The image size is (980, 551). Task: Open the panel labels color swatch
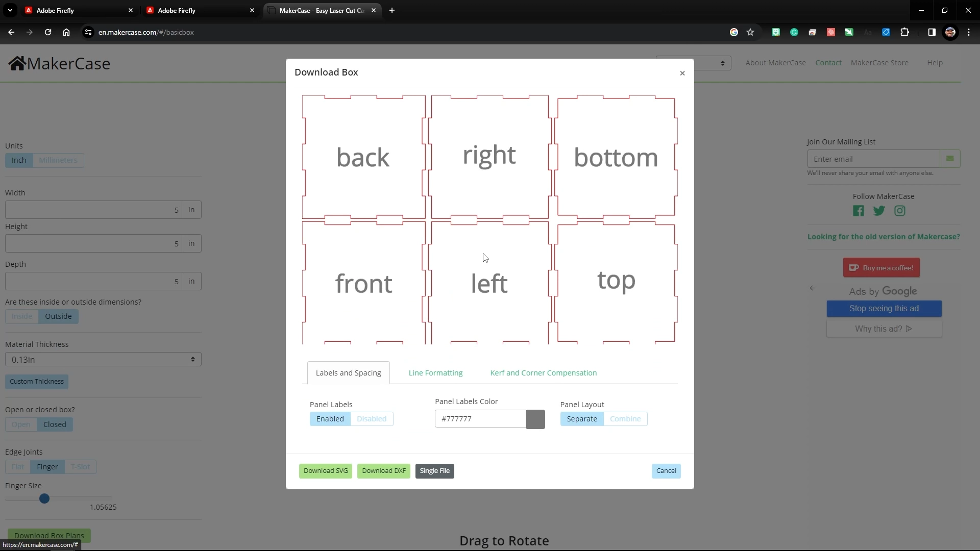coord(535,419)
